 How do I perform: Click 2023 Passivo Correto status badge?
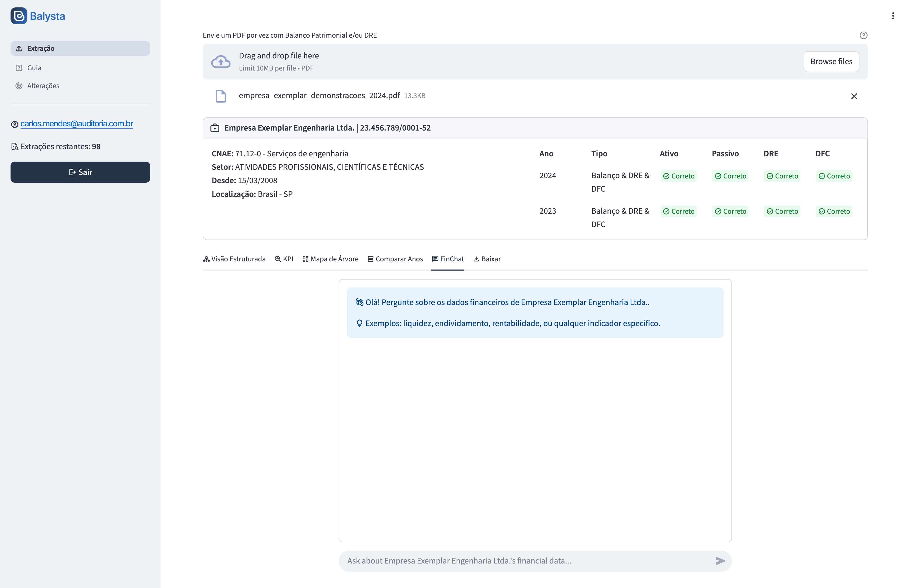tap(730, 212)
